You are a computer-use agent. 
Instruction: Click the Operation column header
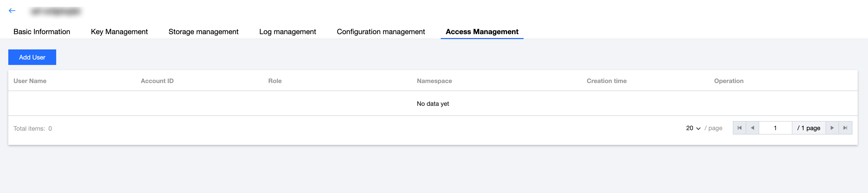coord(728,81)
